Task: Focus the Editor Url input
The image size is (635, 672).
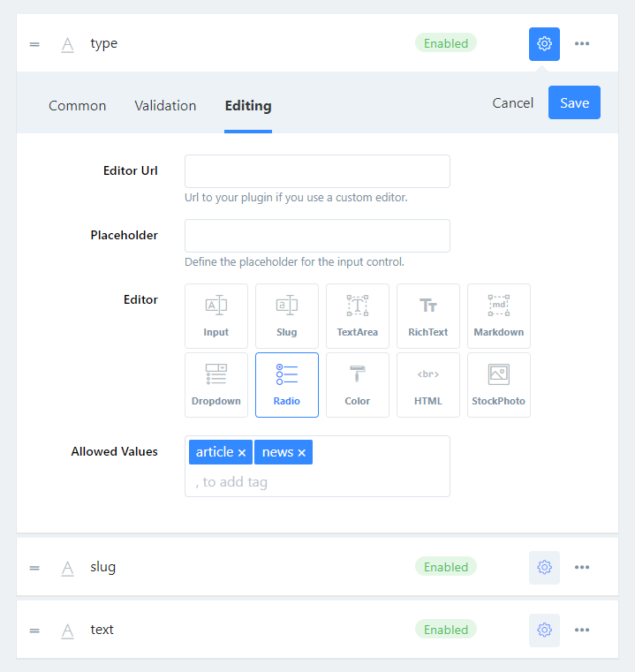Action: tap(317, 171)
